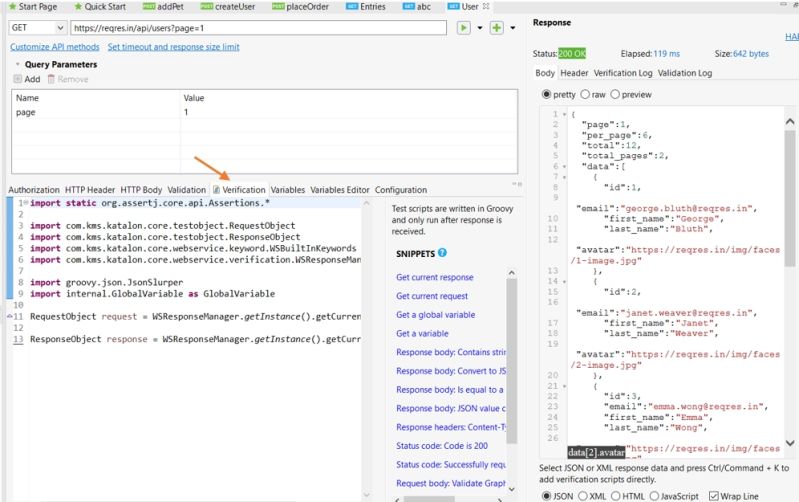
Task: Select the preview response view radio
Action: pyautogui.click(x=615, y=94)
